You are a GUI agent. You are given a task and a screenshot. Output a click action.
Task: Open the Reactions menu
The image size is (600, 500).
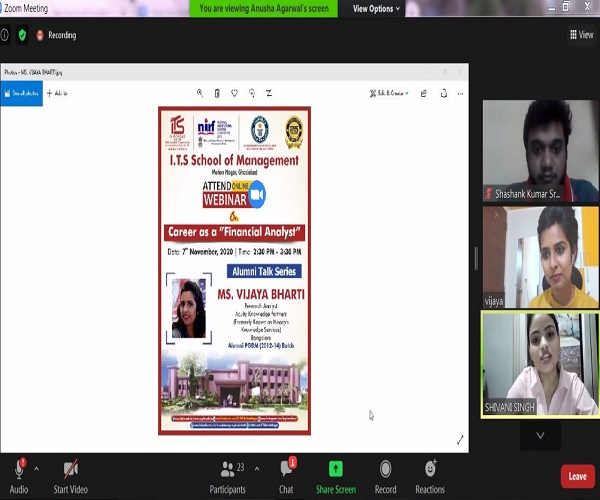430,476
